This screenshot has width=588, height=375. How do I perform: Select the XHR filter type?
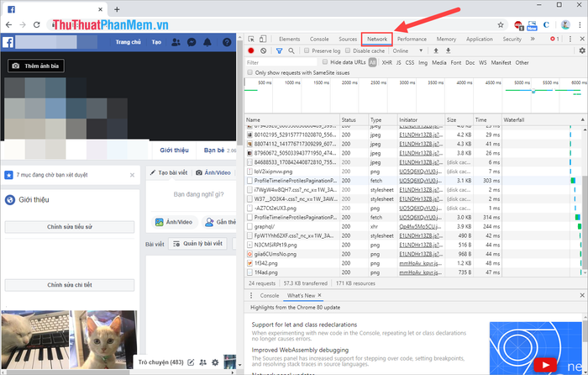386,63
